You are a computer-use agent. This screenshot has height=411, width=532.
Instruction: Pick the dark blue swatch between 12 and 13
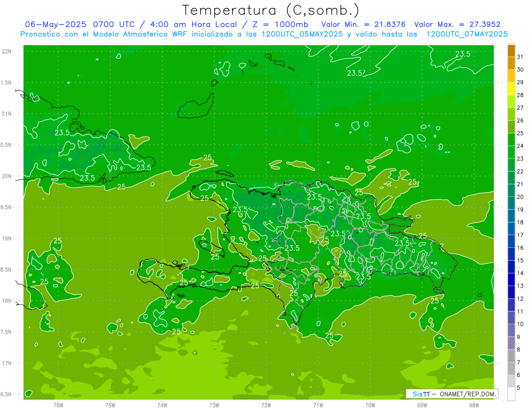point(511,292)
